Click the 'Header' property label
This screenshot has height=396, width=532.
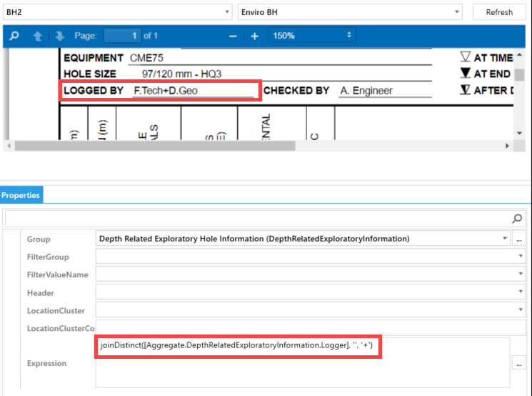pyautogui.click(x=41, y=293)
